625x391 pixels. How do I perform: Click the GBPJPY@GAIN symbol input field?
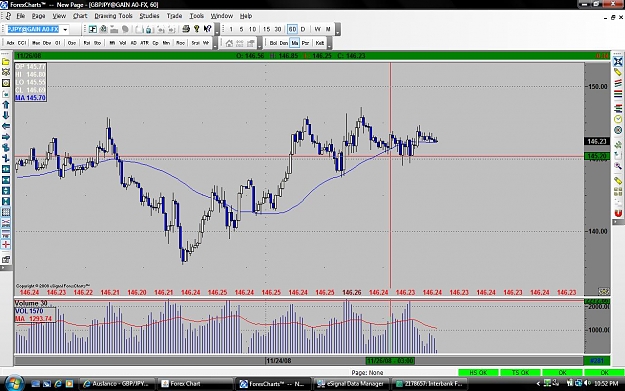(x=33, y=29)
